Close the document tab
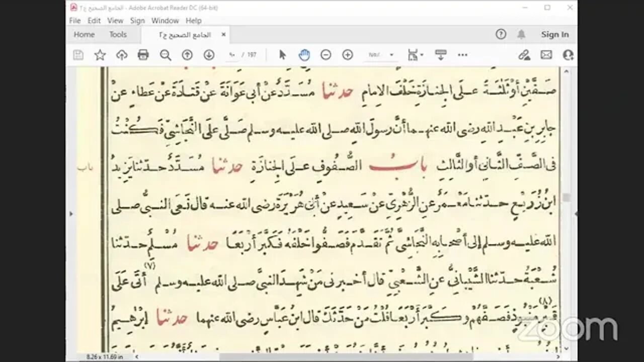 coord(223,35)
